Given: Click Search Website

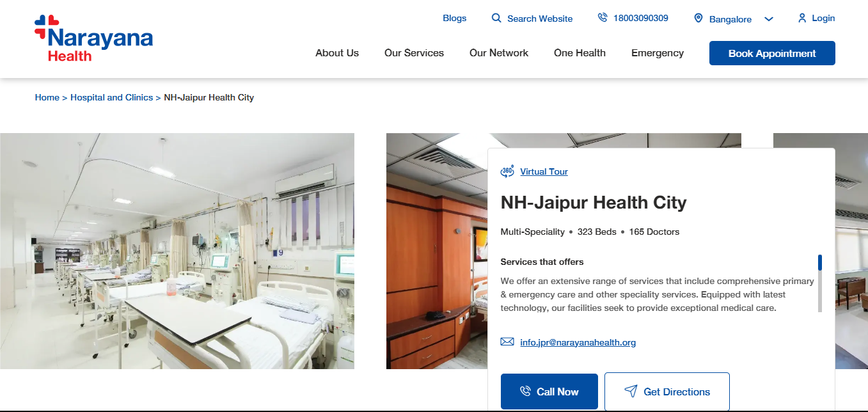Looking at the screenshot, I should pyautogui.click(x=540, y=19).
